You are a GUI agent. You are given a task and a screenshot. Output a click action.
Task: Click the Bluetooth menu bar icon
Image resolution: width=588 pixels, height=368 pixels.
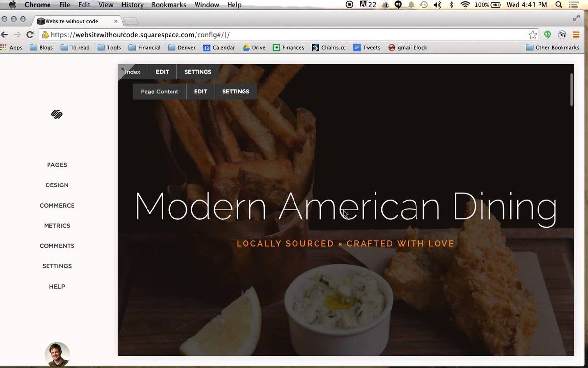click(451, 5)
